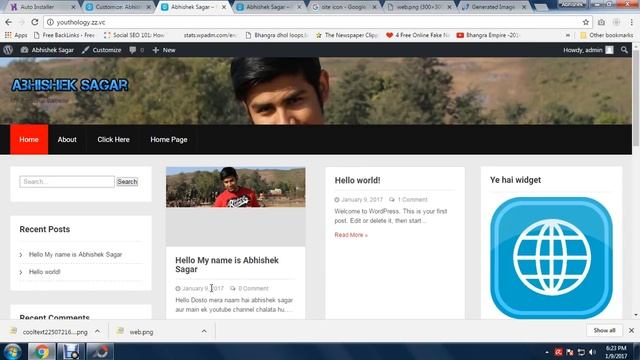Close the downloads bar

pyautogui.click(x=631, y=331)
